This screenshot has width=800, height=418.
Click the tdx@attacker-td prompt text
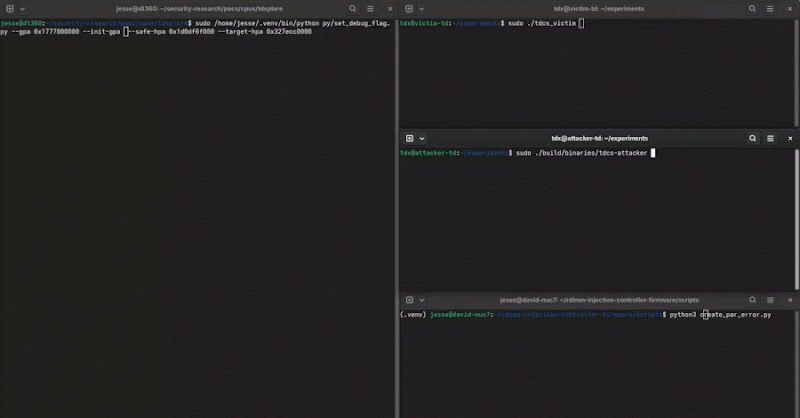click(x=428, y=153)
